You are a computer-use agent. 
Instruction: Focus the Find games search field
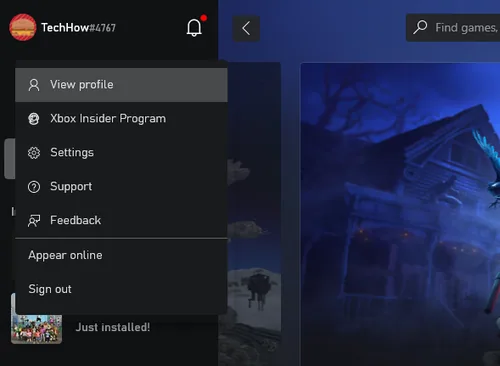coord(453,28)
